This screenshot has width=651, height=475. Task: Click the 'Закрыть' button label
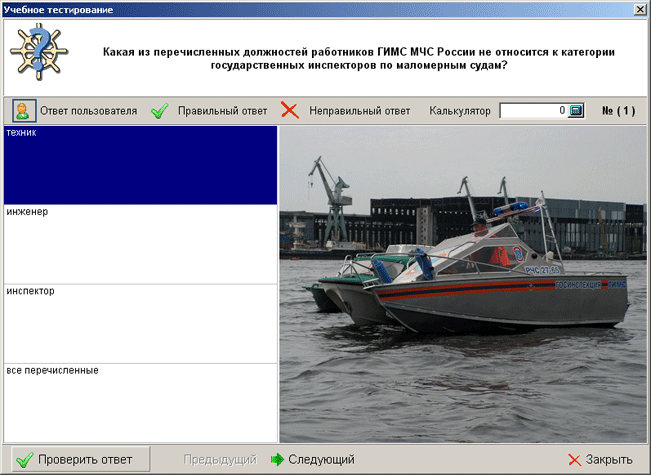tap(608, 460)
